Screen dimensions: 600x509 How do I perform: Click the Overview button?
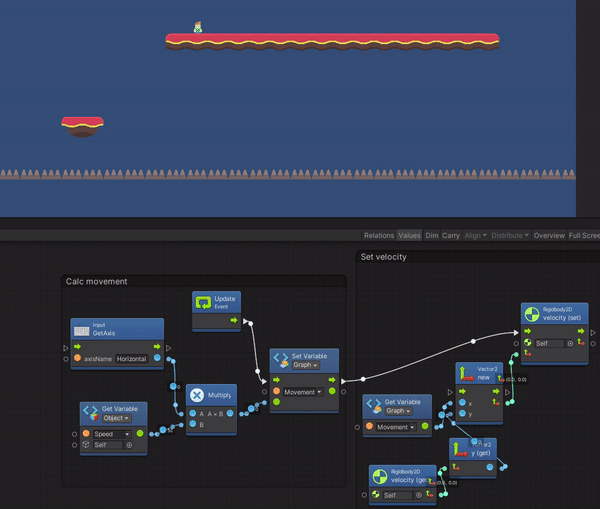pyautogui.click(x=549, y=236)
